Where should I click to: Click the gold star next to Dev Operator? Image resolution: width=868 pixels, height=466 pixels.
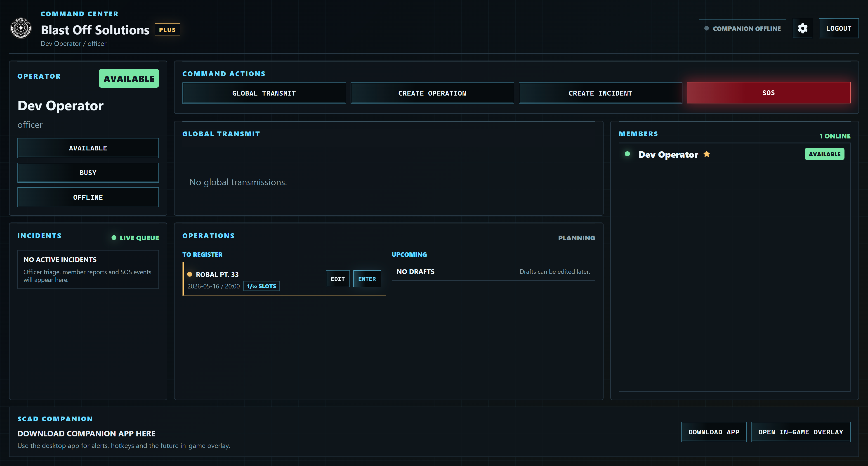(x=707, y=154)
